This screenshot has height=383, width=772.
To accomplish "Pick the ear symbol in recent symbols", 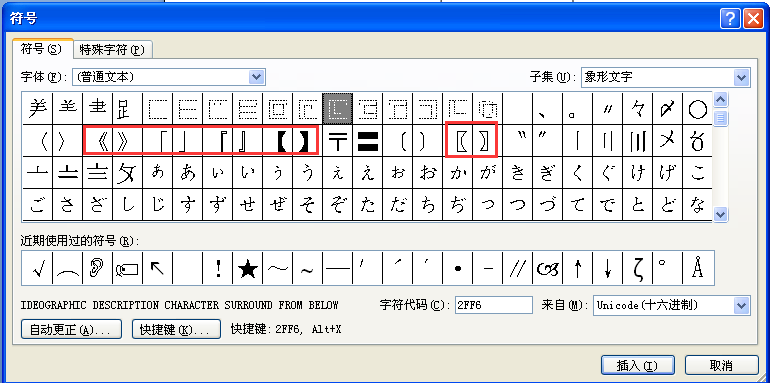I will point(98,268).
